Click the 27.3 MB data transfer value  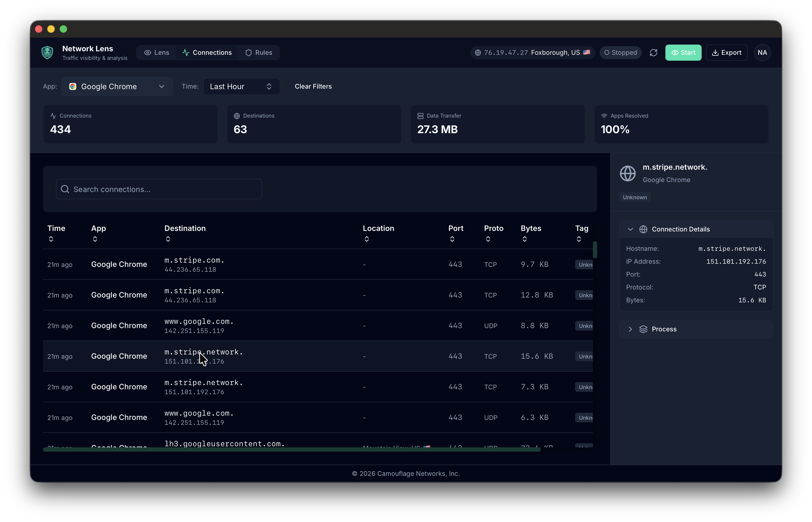[x=437, y=129]
